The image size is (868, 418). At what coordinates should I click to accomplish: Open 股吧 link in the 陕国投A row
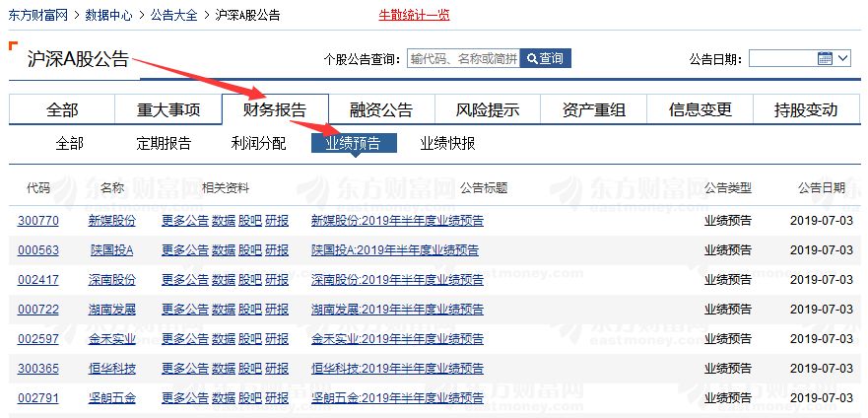pos(249,250)
